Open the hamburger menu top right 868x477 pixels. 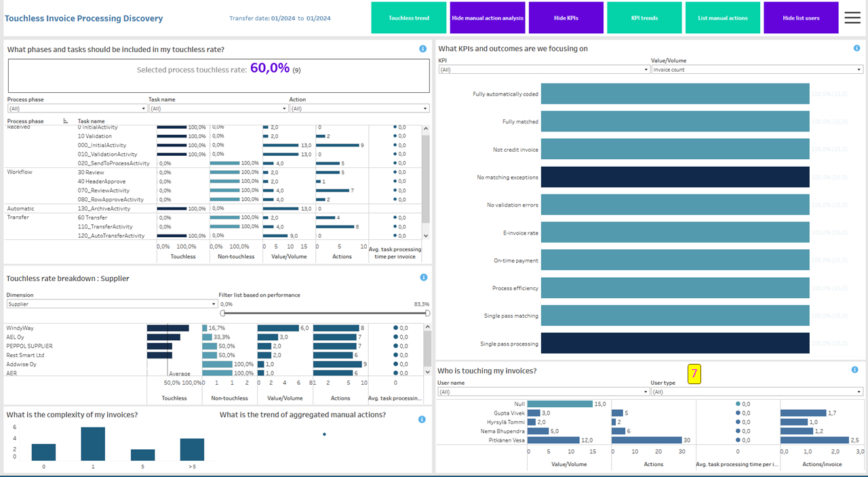point(852,18)
